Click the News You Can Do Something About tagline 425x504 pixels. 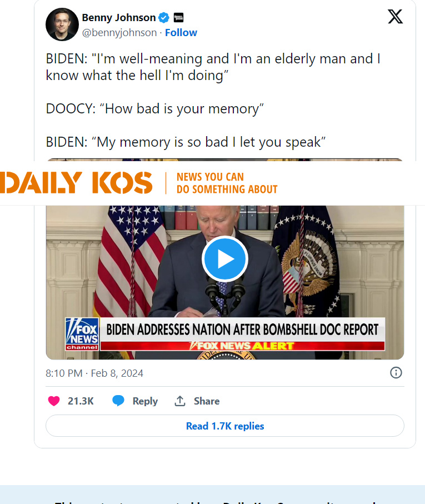[227, 183]
